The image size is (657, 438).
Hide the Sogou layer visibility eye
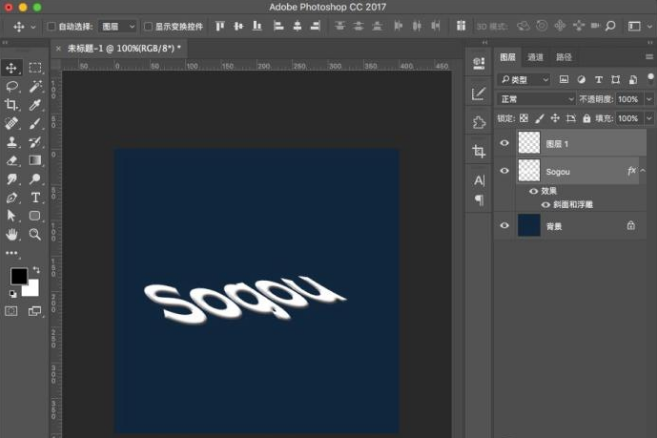(x=504, y=171)
